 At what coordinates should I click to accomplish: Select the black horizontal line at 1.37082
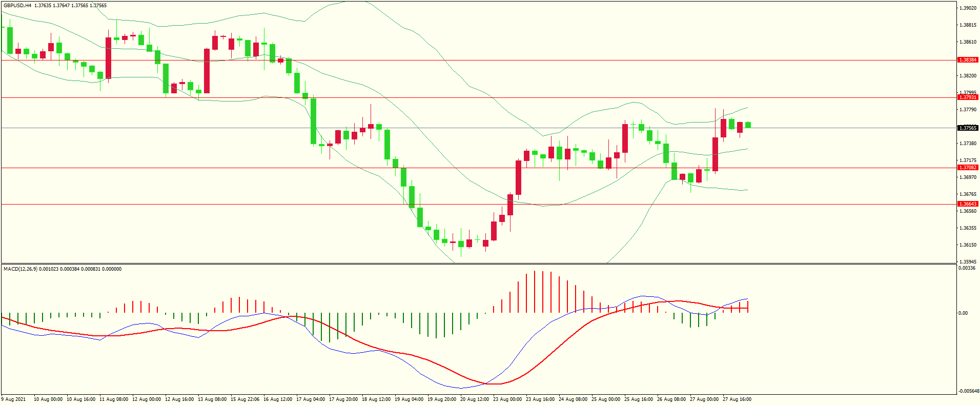479,168
